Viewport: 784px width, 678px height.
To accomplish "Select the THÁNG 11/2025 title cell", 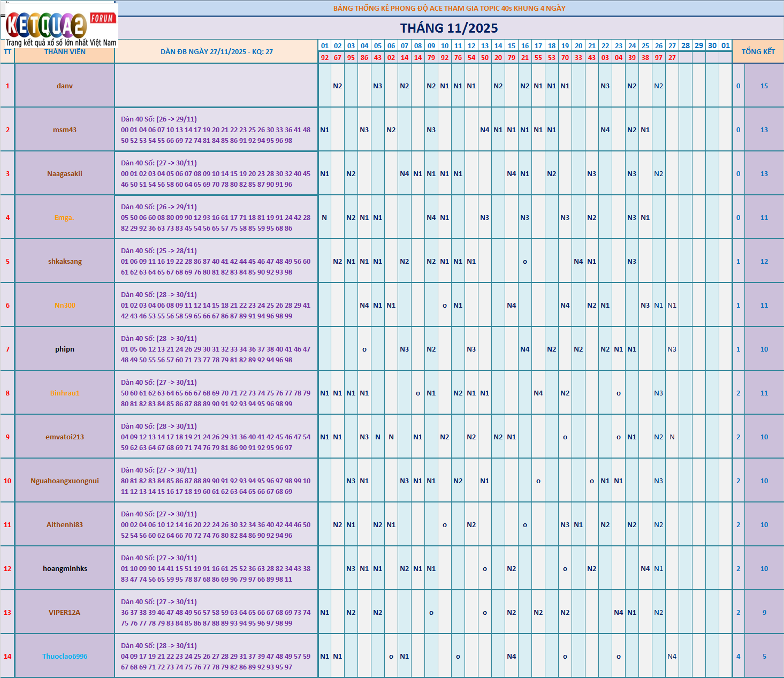I will (x=449, y=28).
